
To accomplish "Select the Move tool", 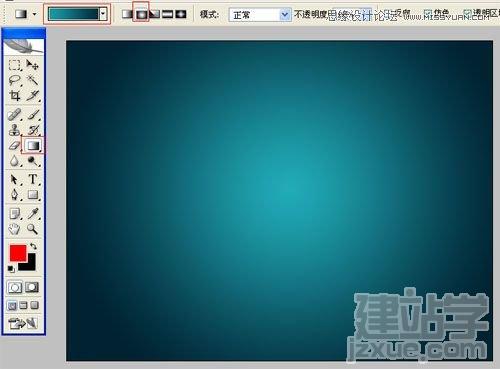I will (32, 65).
